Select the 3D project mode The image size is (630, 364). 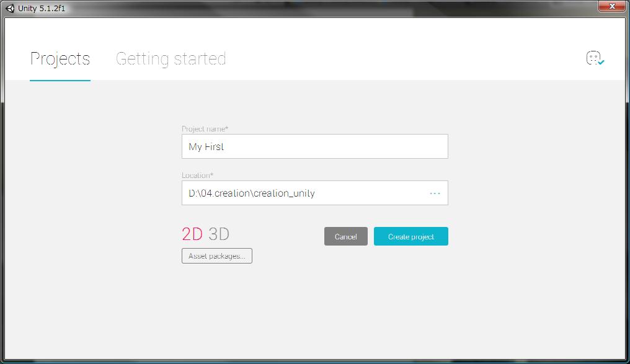(x=219, y=234)
